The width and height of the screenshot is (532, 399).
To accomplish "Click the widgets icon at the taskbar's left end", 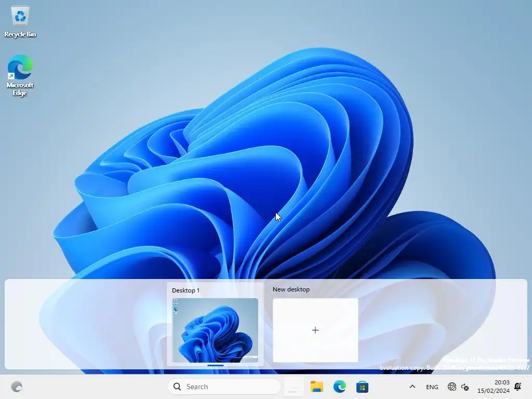I will (17, 387).
